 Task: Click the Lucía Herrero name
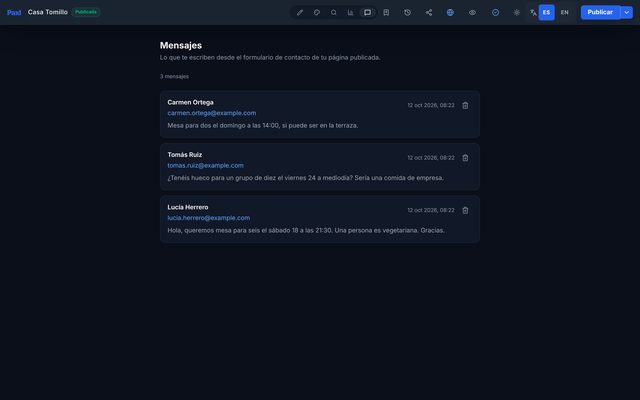pos(188,207)
